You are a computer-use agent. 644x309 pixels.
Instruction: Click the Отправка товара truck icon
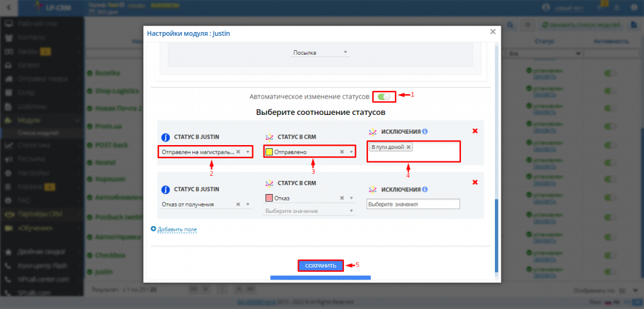pos(8,79)
